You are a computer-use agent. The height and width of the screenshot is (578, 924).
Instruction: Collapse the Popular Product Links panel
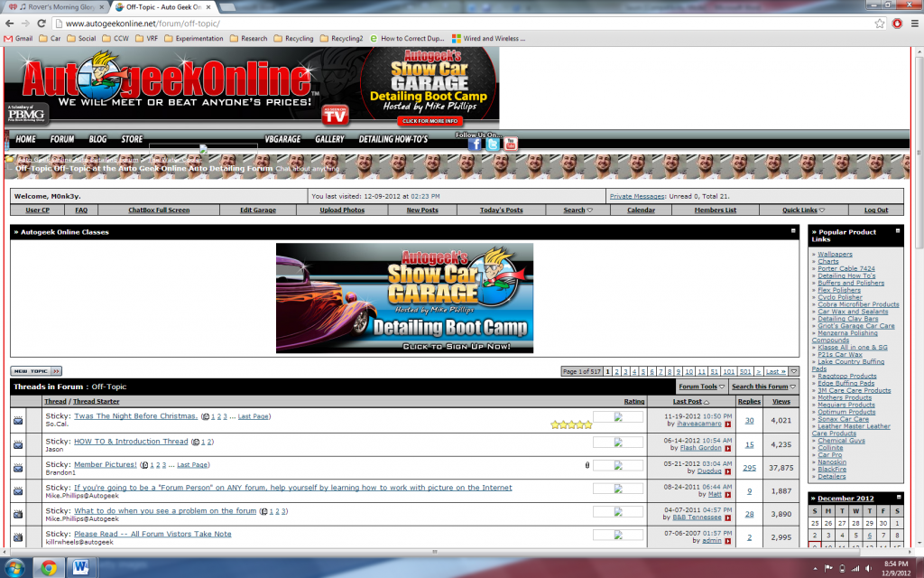(x=898, y=230)
